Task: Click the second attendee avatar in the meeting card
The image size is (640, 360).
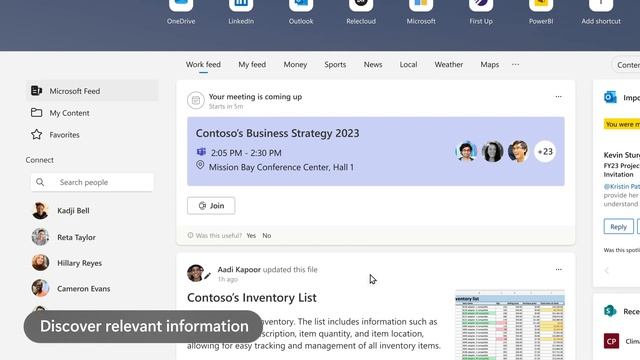Action: click(x=492, y=151)
